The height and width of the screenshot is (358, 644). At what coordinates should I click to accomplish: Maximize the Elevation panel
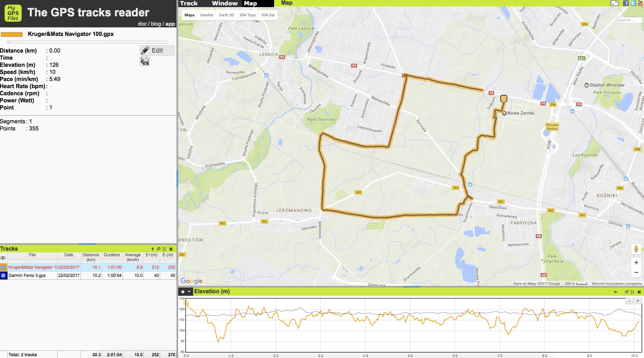pos(632,292)
